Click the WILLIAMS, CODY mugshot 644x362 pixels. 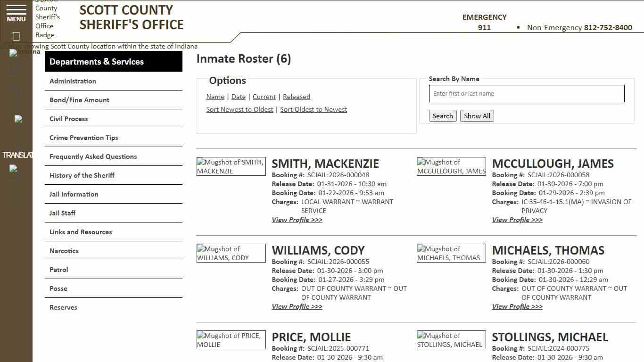231,253
